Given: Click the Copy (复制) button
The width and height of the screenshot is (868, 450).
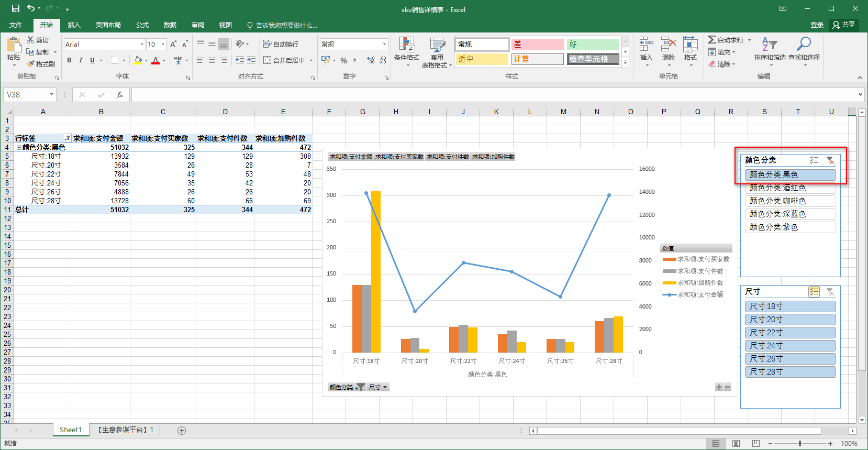Looking at the screenshot, I should (x=38, y=52).
